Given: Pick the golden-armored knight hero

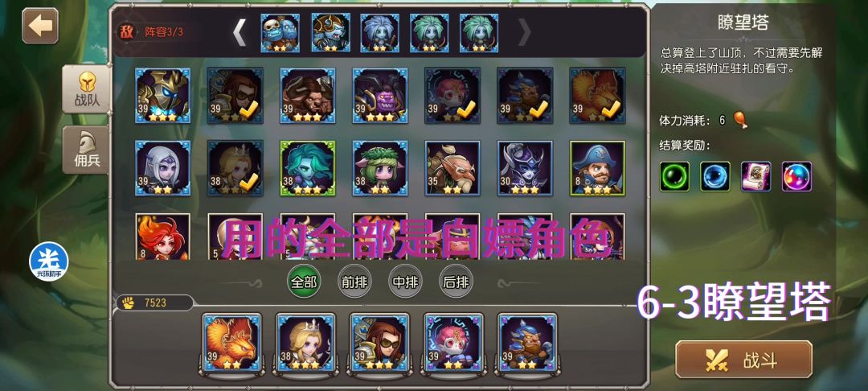Looking at the screenshot, I should point(162,95).
